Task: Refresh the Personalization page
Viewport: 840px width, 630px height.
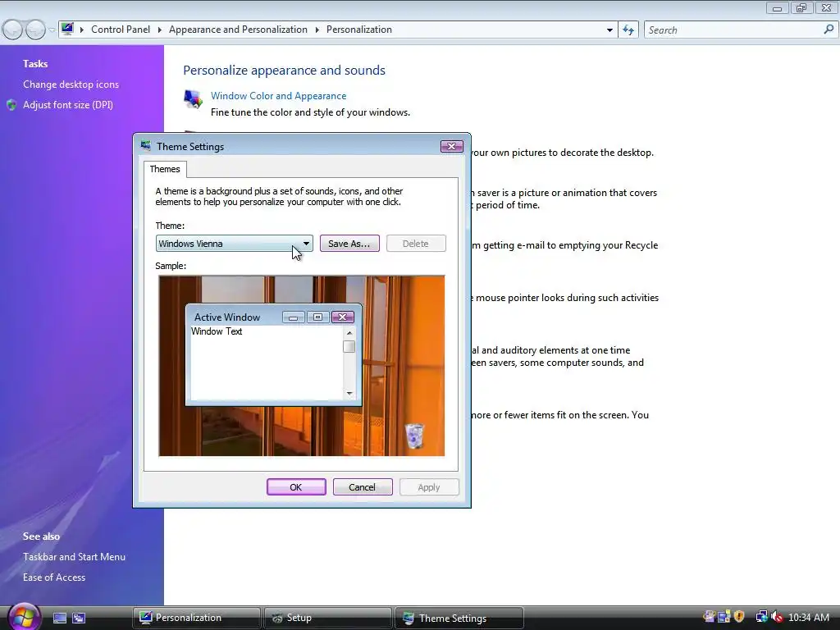Action: click(628, 30)
